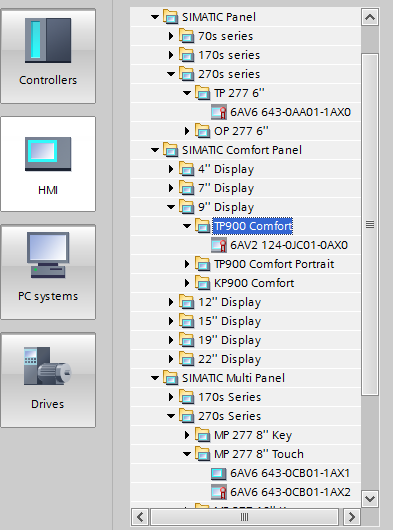Expand the 70s series folder
The image size is (393, 530).
[171, 36]
